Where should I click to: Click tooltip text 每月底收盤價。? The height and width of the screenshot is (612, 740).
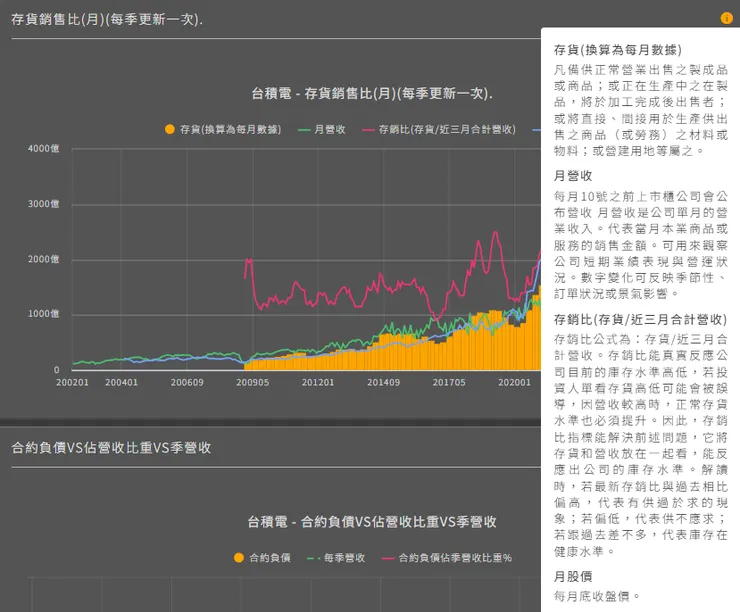597,597
